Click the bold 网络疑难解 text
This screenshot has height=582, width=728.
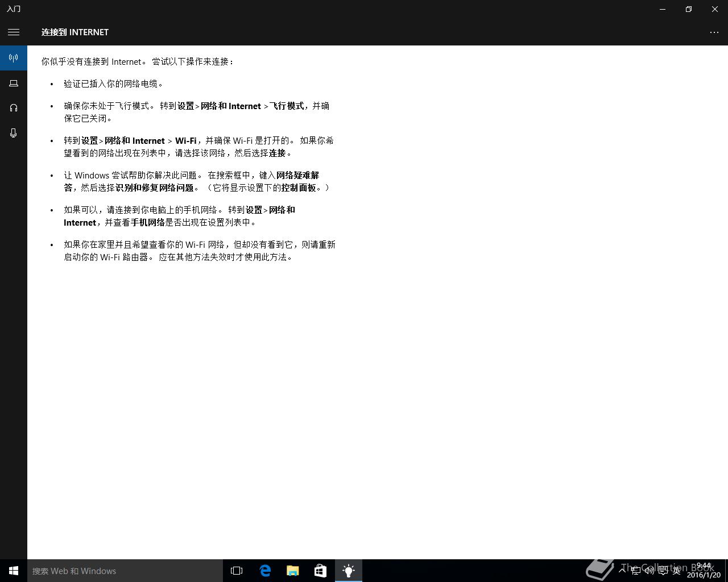tap(298, 176)
